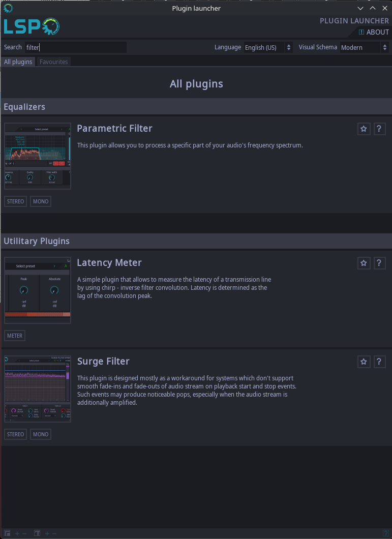Screen dimensions: 392x539
Task: Maximize the Plugin launcher window
Action: (x=373, y=8)
